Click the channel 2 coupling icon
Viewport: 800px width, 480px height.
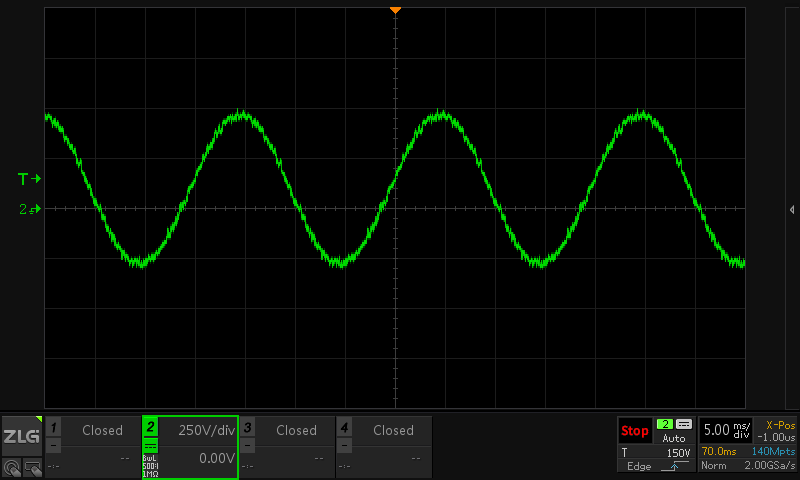pyautogui.click(x=151, y=446)
